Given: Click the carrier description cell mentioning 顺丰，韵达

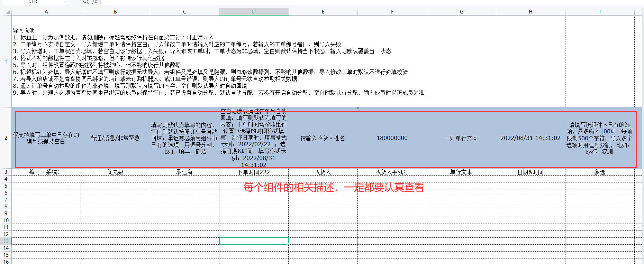Looking at the screenshot, I should (184, 138).
